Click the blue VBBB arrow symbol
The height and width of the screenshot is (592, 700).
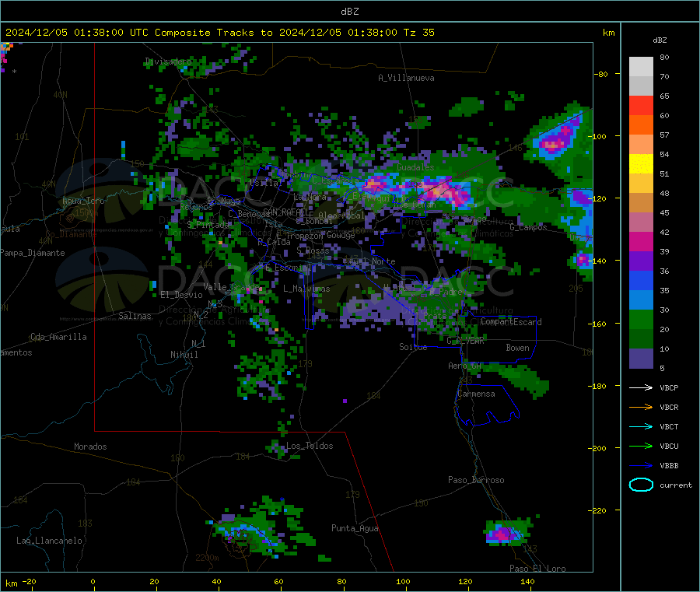point(641,465)
